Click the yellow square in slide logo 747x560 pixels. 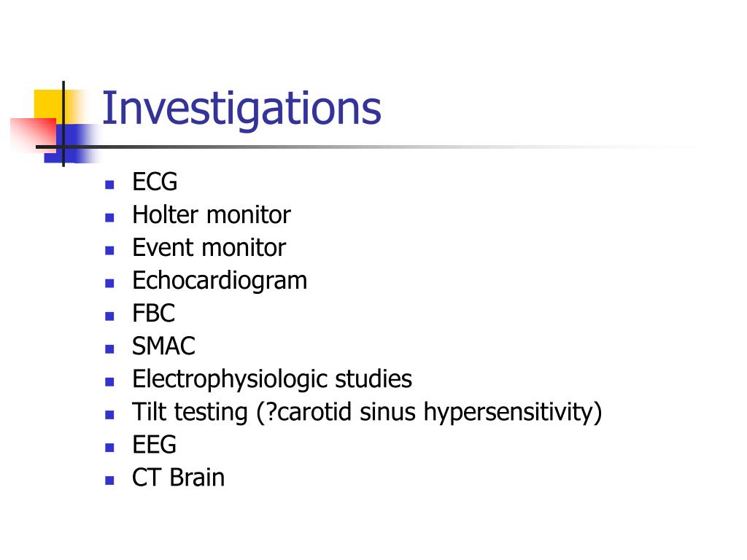[47, 104]
